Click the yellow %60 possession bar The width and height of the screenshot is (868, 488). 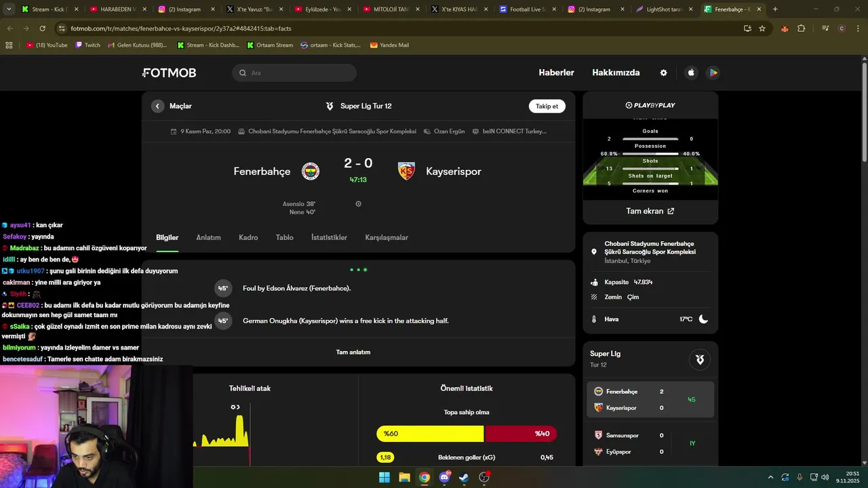tap(430, 434)
